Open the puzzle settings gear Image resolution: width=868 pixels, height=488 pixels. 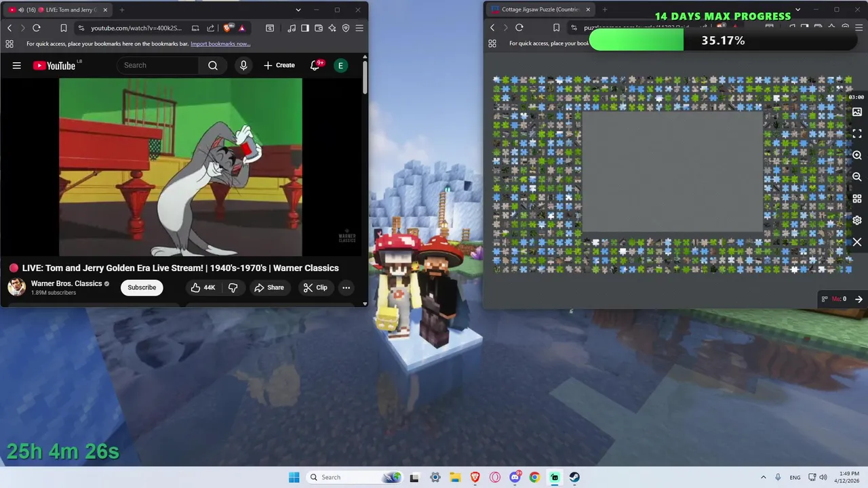(x=857, y=220)
